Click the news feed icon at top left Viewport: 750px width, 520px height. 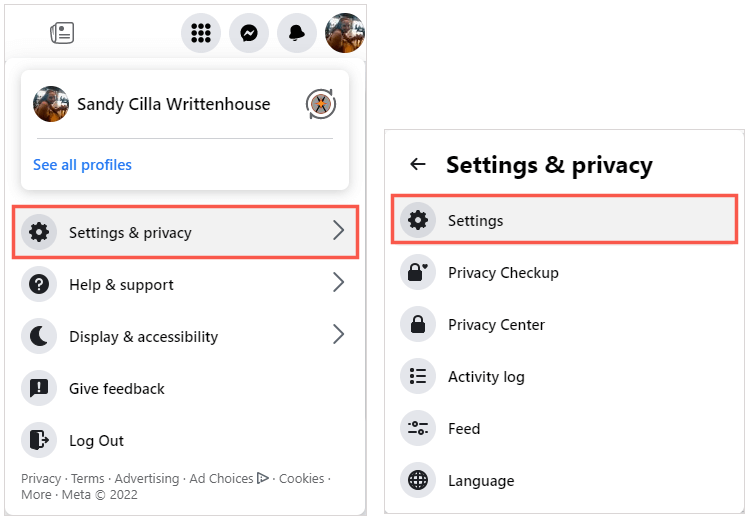62,33
